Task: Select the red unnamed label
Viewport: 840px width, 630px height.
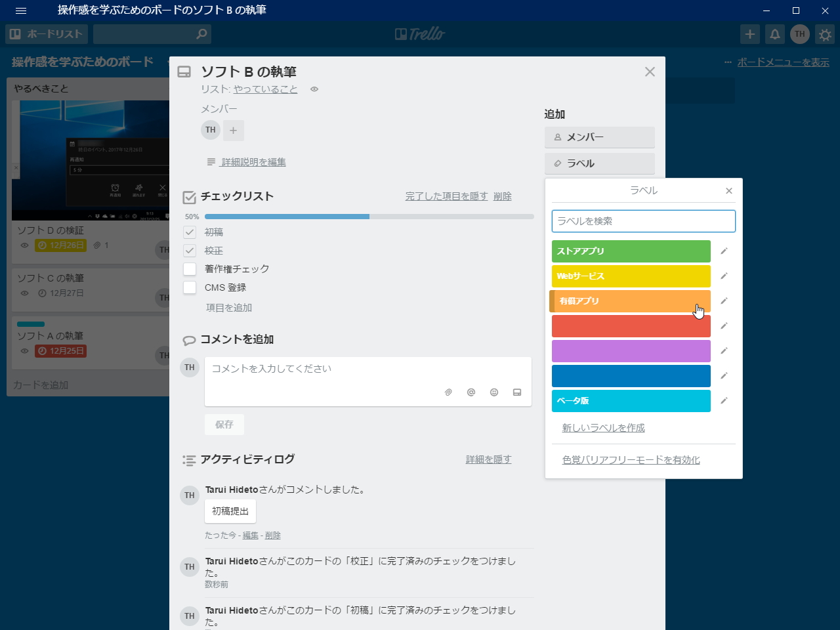Action: click(x=631, y=326)
